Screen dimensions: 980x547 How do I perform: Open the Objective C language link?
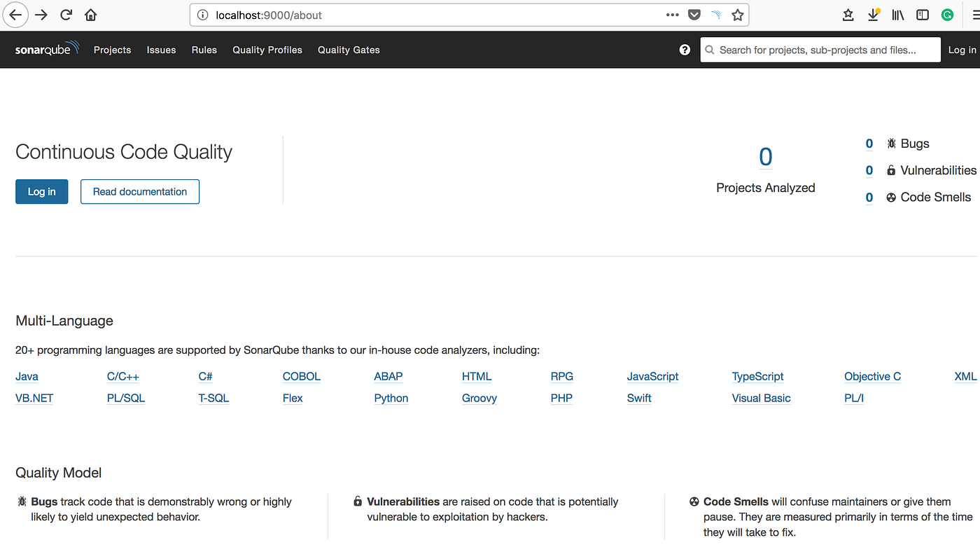873,376
